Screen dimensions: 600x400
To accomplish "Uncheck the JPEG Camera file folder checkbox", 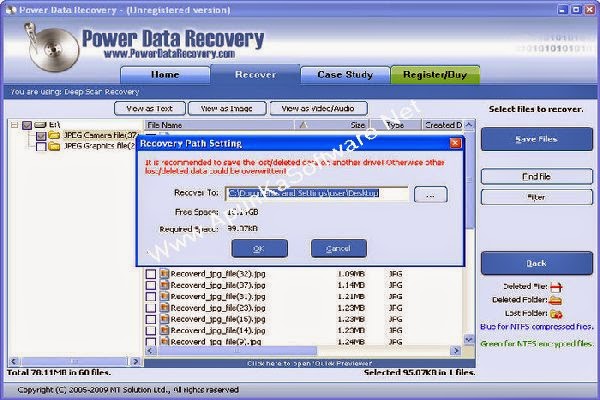I will point(41,136).
